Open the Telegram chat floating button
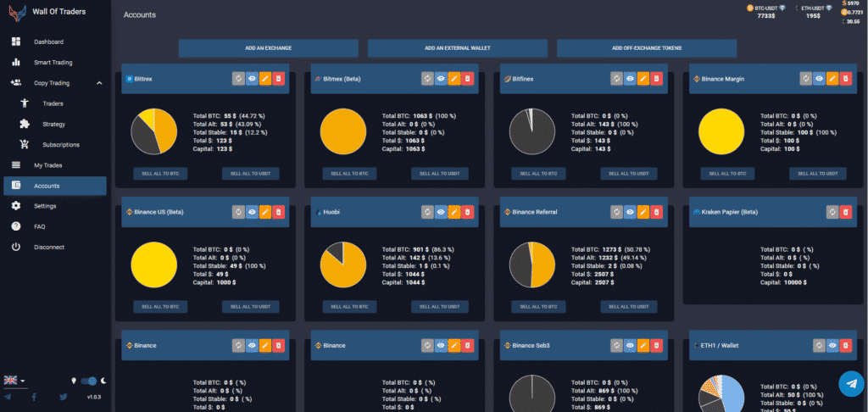 tap(851, 384)
